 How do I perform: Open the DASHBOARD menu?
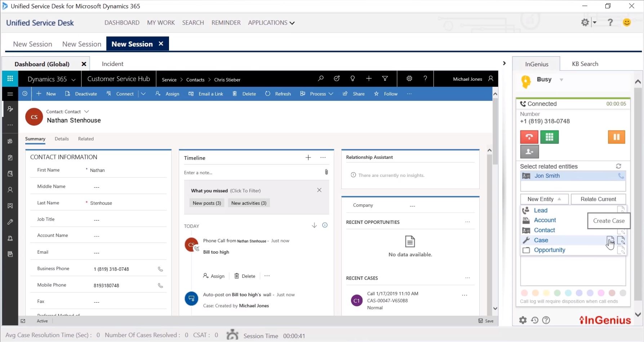122,23
